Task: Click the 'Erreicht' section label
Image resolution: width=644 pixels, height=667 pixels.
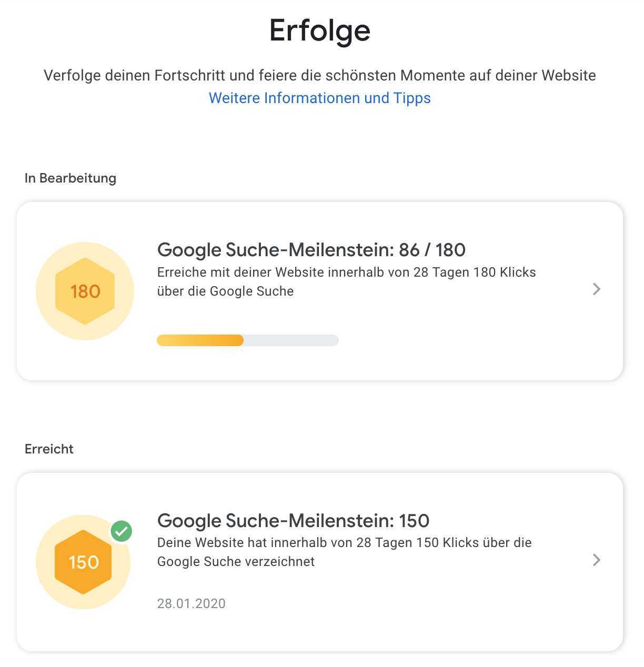Action: 49,449
